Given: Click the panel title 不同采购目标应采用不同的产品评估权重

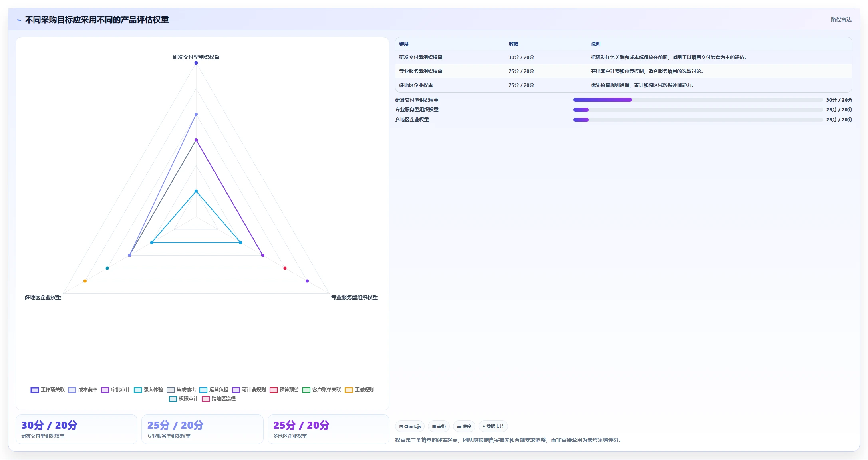Looking at the screenshot, I should (97, 20).
